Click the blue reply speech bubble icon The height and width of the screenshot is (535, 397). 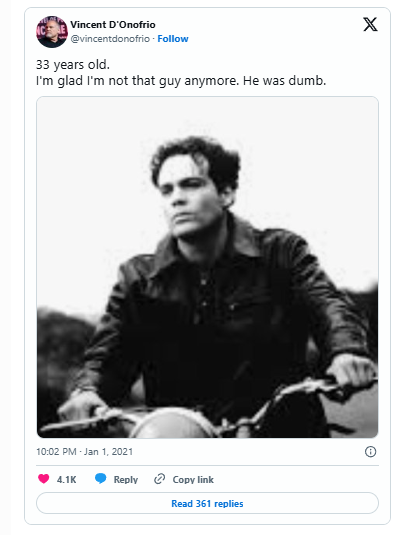click(100, 479)
